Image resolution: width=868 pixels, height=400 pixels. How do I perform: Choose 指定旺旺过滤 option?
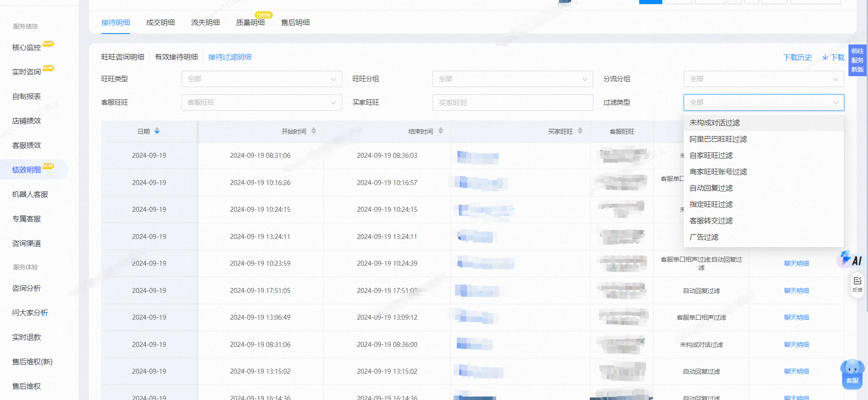point(764,205)
